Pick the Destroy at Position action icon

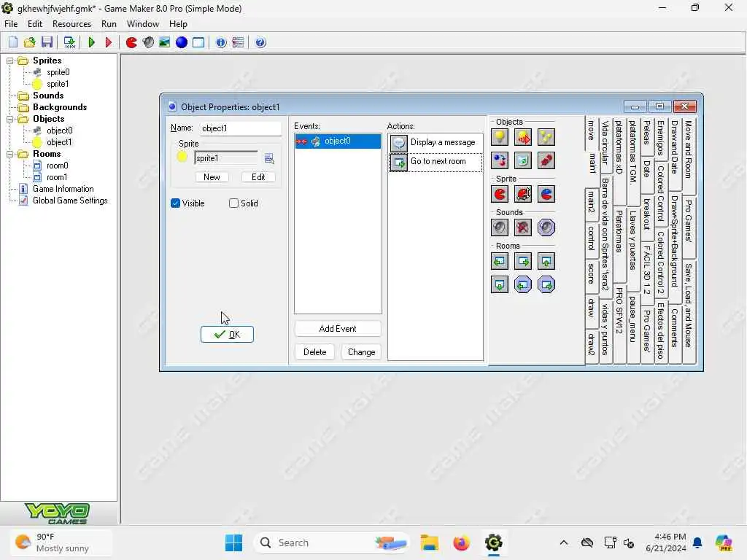pyautogui.click(x=546, y=160)
